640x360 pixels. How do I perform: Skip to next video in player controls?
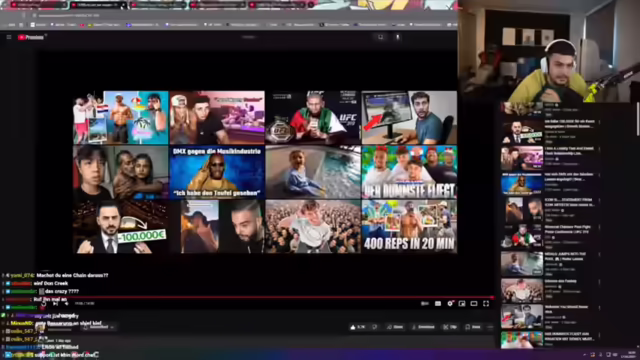pyautogui.click(x=55, y=303)
